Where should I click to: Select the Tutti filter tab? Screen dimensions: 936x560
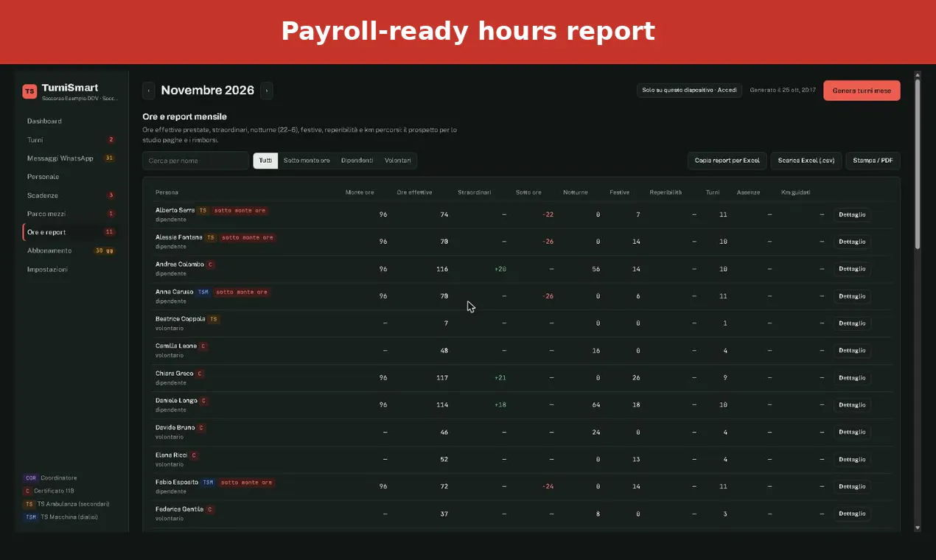tap(265, 161)
